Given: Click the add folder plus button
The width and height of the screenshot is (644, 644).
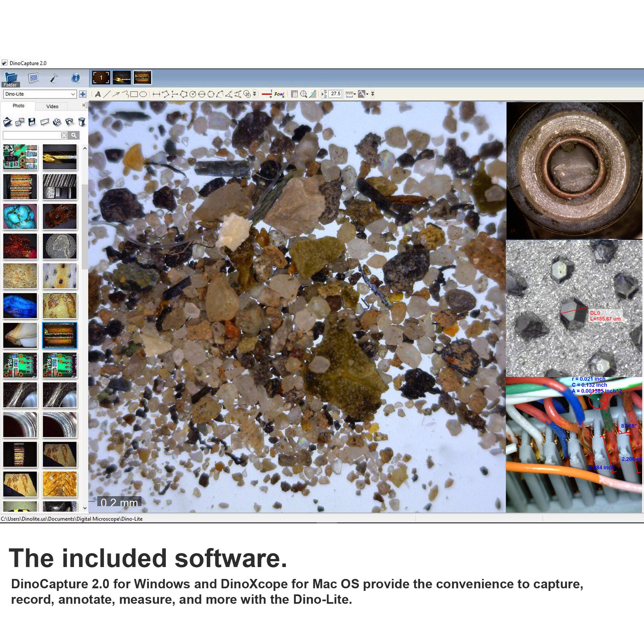Looking at the screenshot, I should 83,94.
